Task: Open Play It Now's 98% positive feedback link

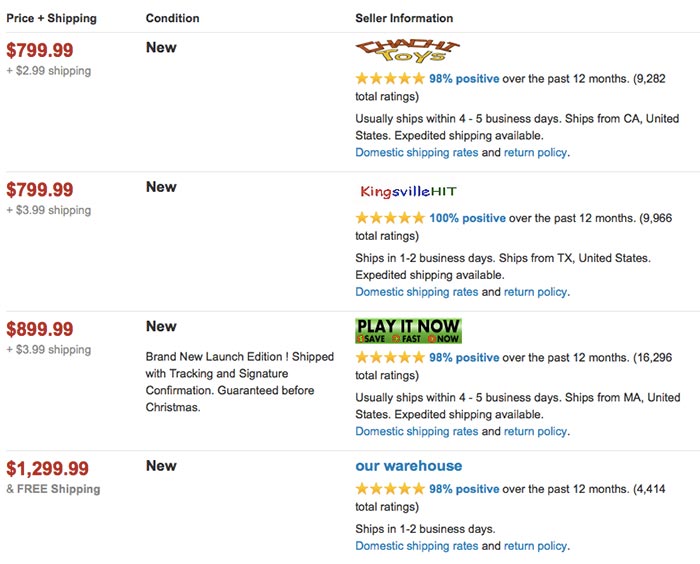Action: click(x=464, y=357)
